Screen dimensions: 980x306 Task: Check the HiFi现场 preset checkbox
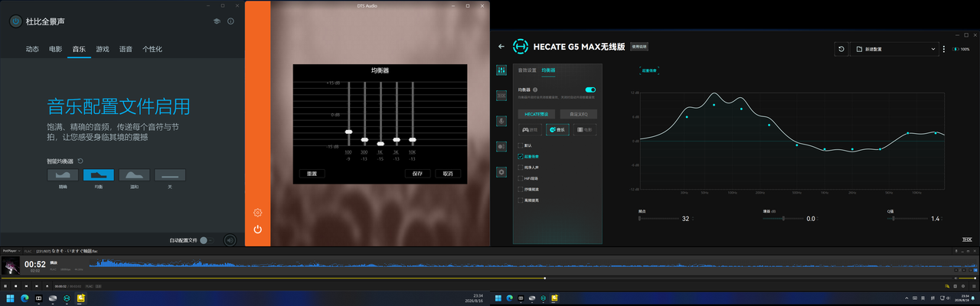[521, 177]
